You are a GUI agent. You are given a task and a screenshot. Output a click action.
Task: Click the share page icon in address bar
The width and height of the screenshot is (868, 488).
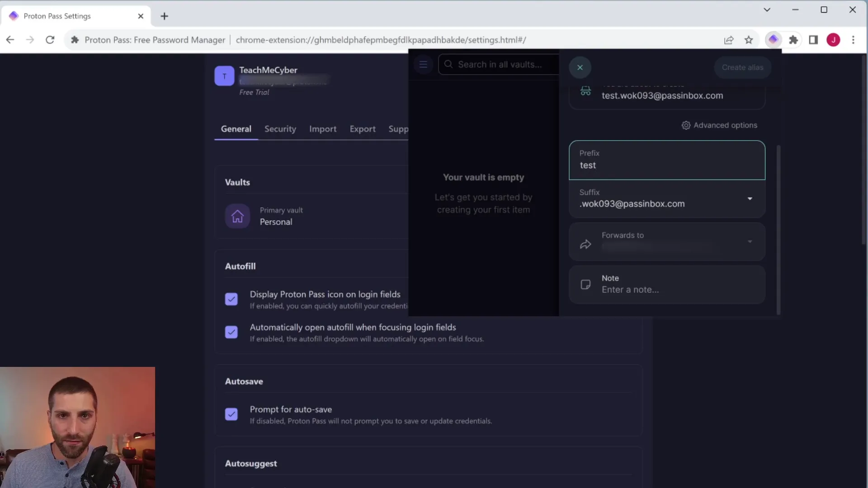(x=729, y=40)
